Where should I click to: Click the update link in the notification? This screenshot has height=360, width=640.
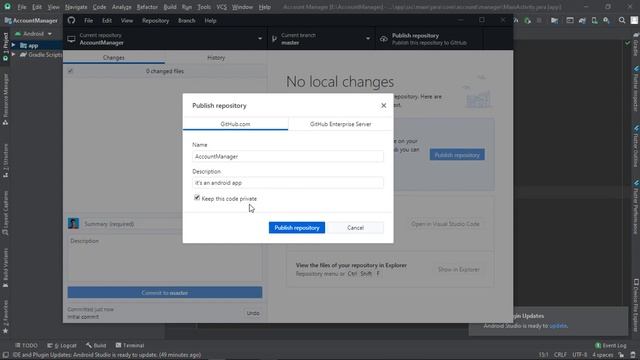pyautogui.click(x=558, y=326)
